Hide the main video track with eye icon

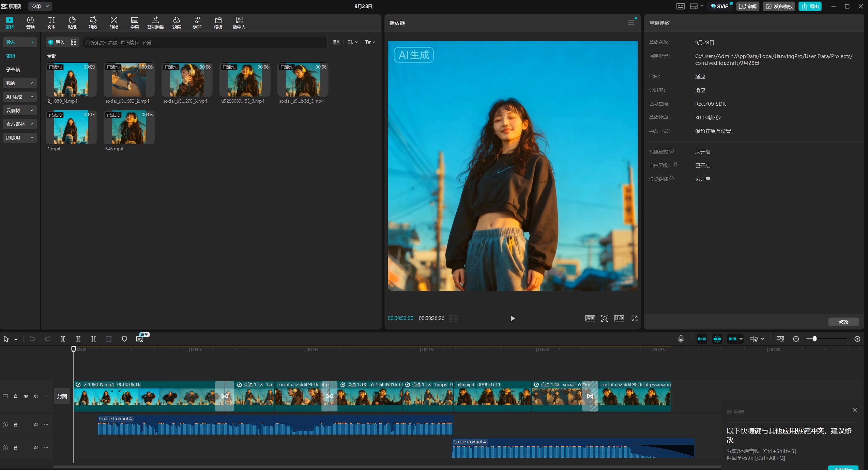click(26, 396)
